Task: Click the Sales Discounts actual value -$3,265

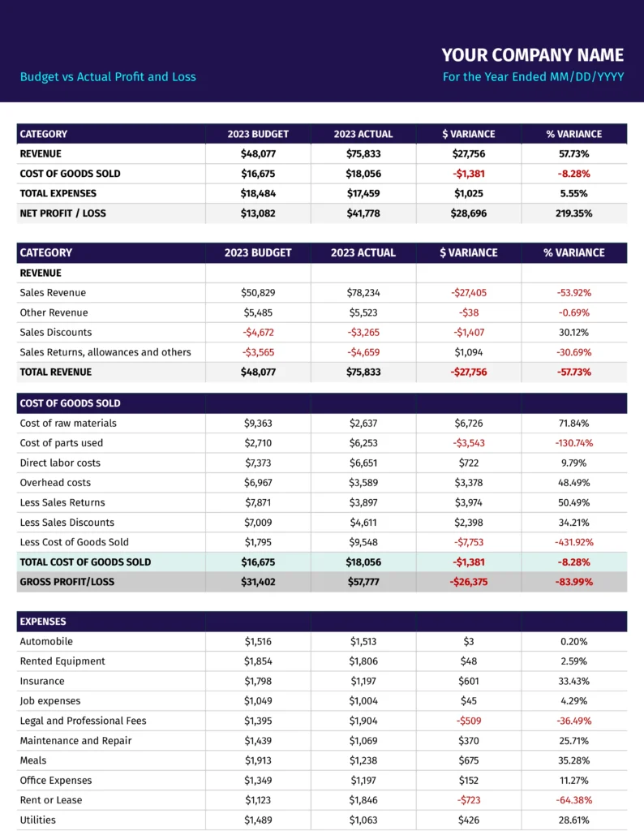Action: [363, 332]
